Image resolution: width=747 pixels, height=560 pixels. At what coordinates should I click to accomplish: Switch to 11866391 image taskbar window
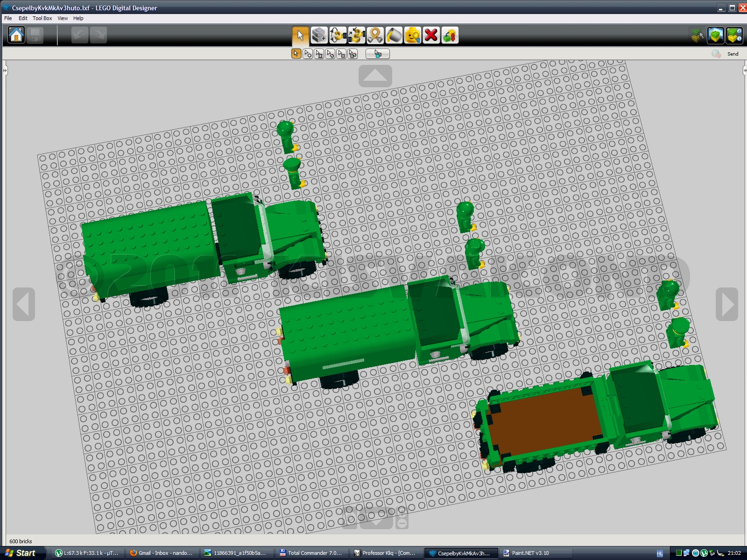click(236, 553)
